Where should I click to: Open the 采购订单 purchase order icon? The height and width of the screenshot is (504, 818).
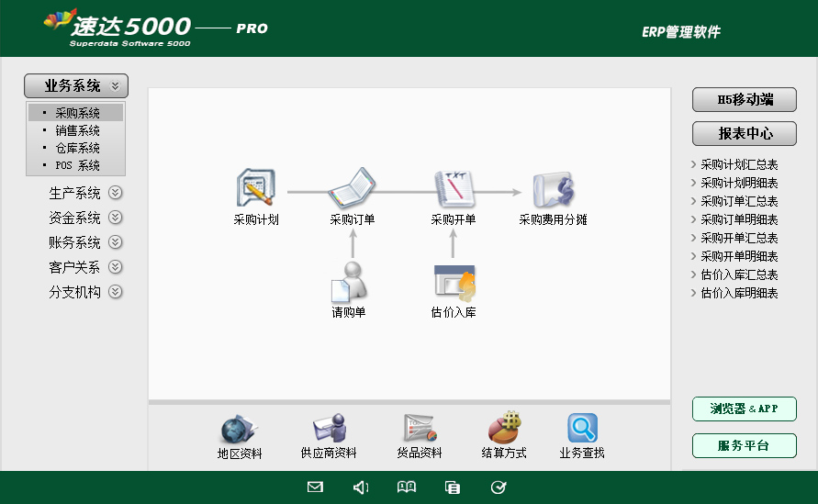352,187
